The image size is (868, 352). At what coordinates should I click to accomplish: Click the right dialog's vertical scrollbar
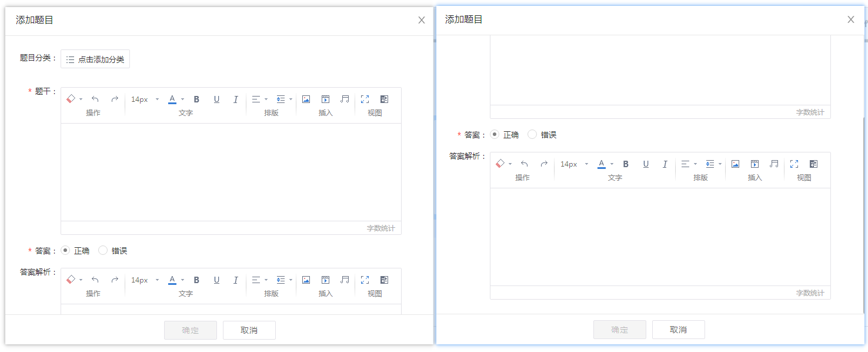pos(862,215)
